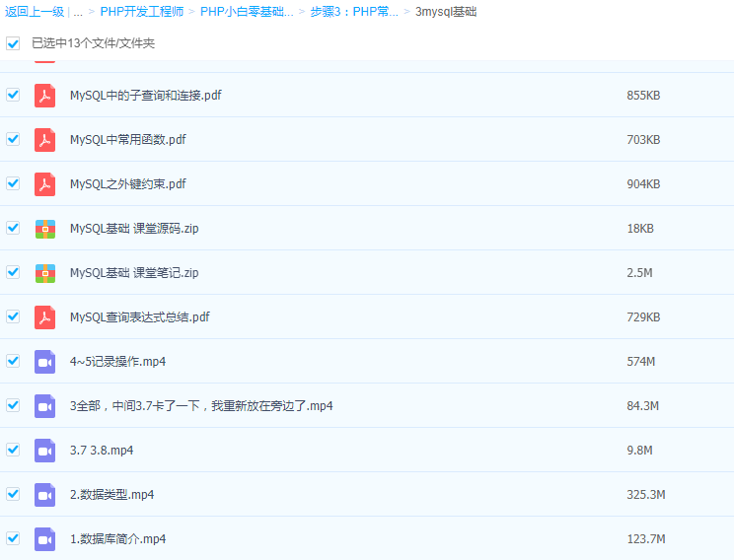Go to the PHP开发工程师 breadcrumb folder
The height and width of the screenshot is (560, 734).
click(141, 12)
